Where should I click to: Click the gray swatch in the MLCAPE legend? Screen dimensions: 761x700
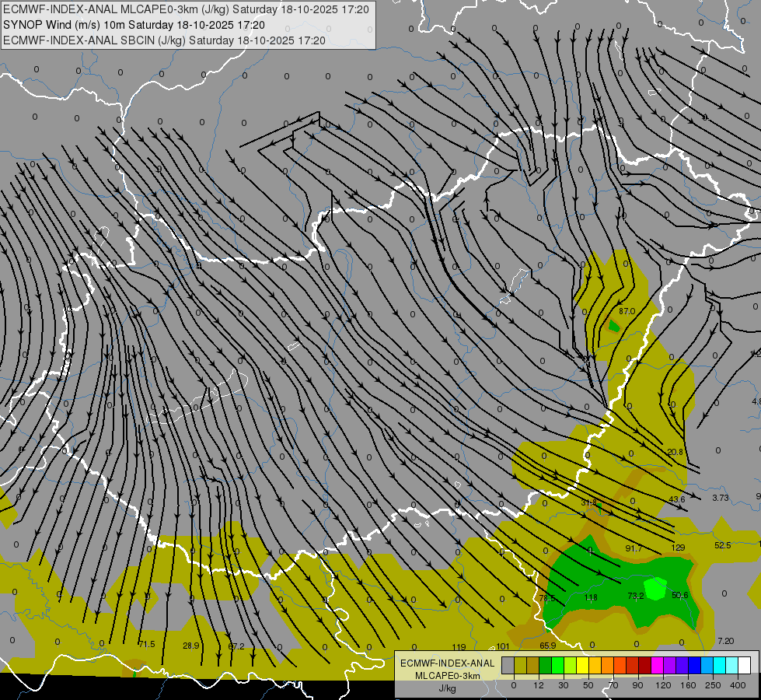[508, 665]
